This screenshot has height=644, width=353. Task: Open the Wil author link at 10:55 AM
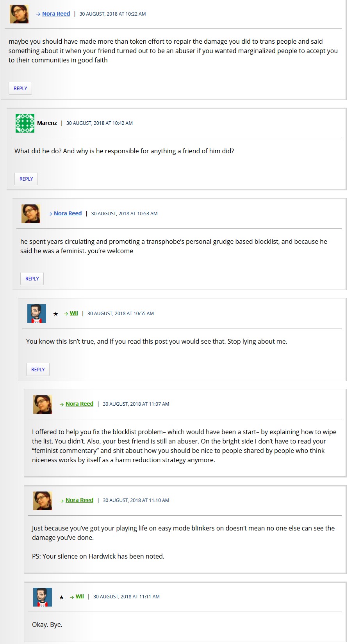74,313
